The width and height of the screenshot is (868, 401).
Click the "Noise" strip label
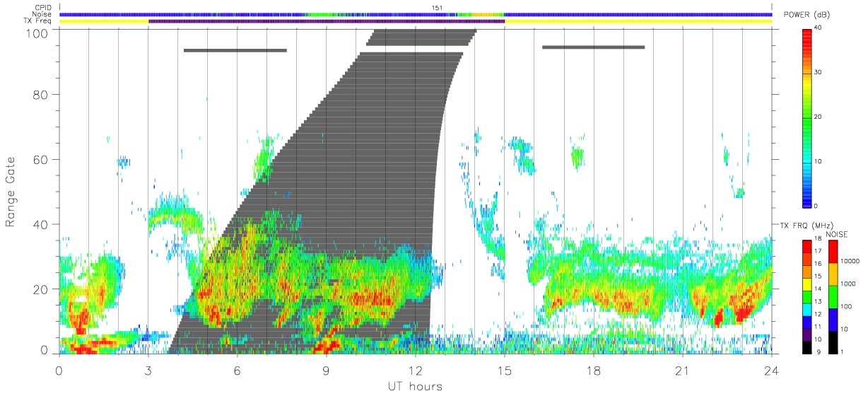(x=42, y=14)
